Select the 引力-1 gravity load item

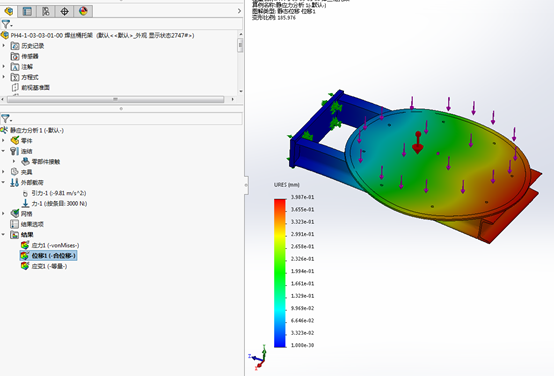click(x=54, y=193)
